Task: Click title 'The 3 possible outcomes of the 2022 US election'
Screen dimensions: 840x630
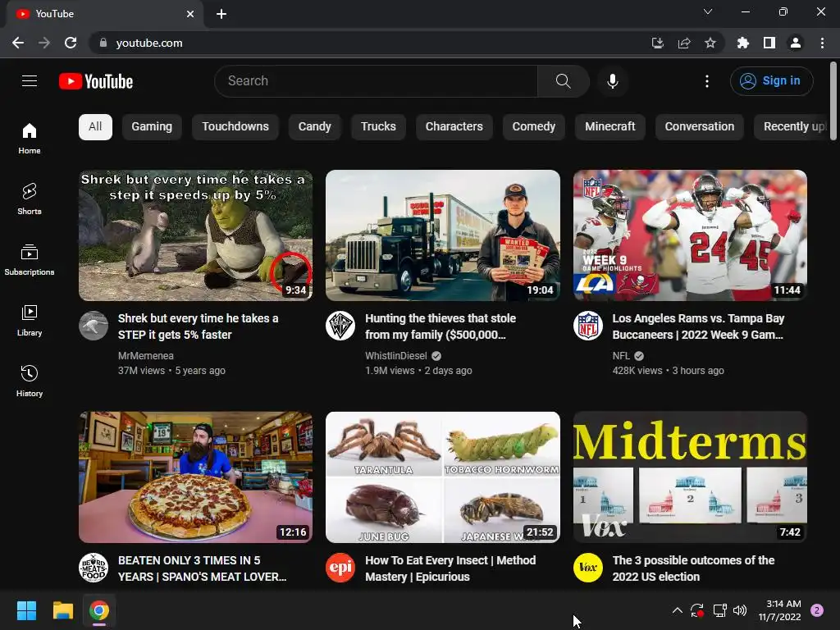Action: 693,568
